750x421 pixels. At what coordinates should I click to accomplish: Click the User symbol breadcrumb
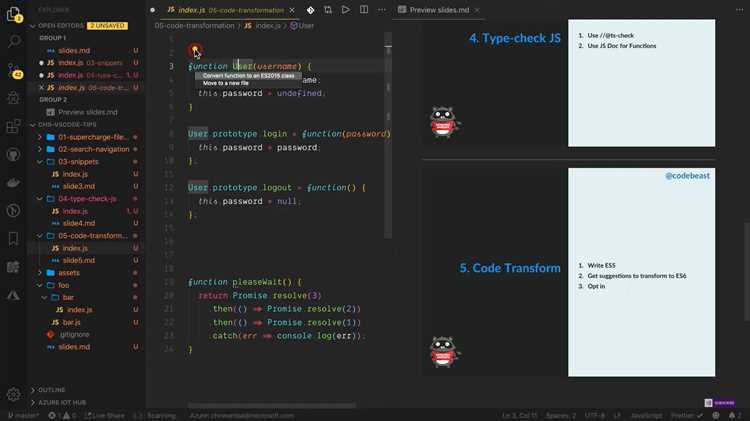[x=302, y=26]
